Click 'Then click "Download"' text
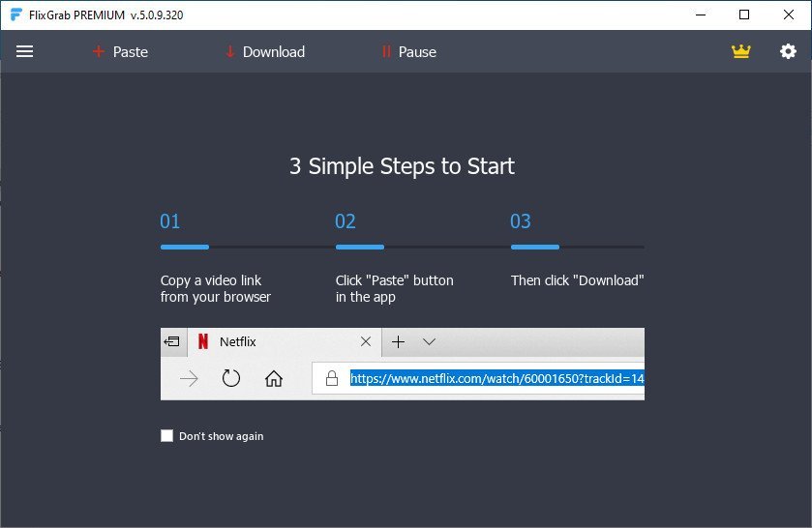 click(x=578, y=280)
